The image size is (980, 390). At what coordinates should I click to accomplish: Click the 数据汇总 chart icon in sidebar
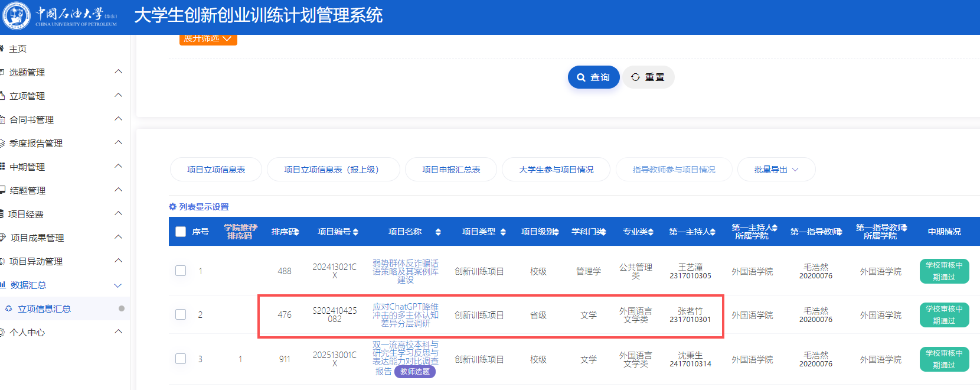click(3, 285)
